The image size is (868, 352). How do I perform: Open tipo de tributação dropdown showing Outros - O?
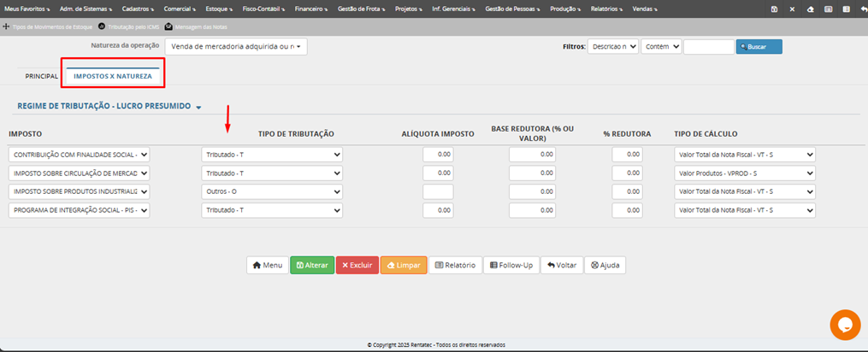(272, 191)
